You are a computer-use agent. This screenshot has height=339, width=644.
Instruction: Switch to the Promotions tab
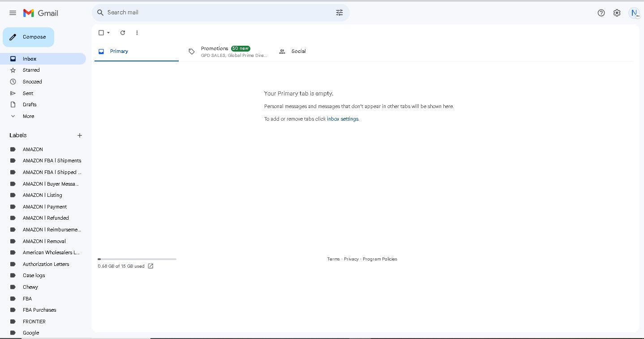click(228, 52)
